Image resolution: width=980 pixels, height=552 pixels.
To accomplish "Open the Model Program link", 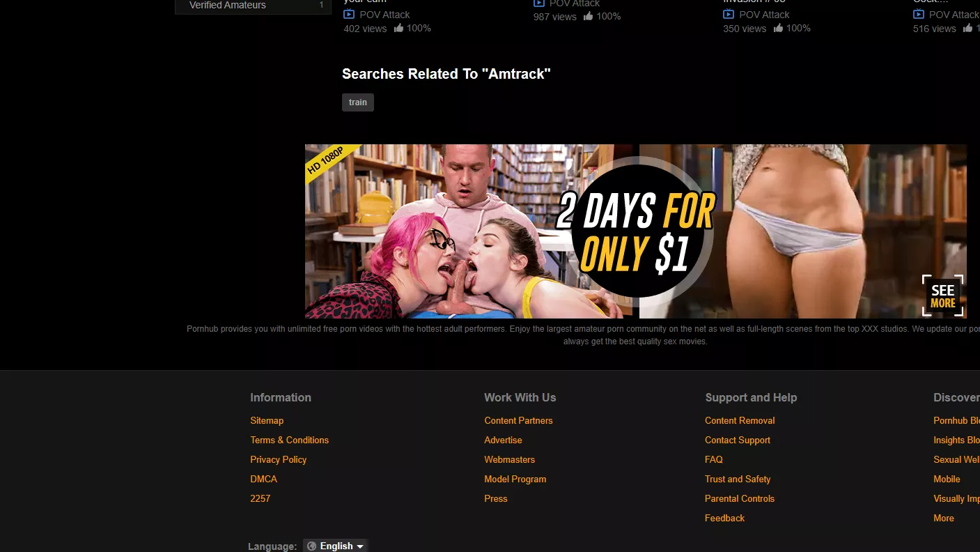I will (x=515, y=479).
